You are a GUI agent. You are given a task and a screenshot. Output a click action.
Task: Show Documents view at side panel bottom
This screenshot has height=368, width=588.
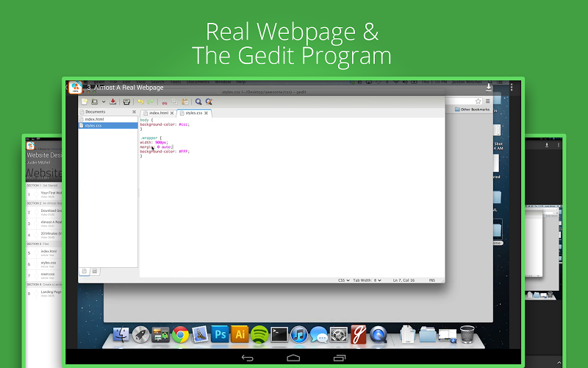point(85,271)
